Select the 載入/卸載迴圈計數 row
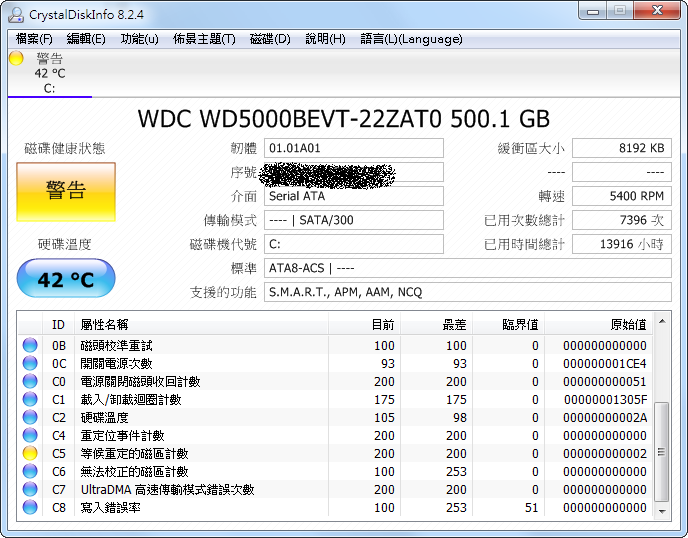 [335, 399]
